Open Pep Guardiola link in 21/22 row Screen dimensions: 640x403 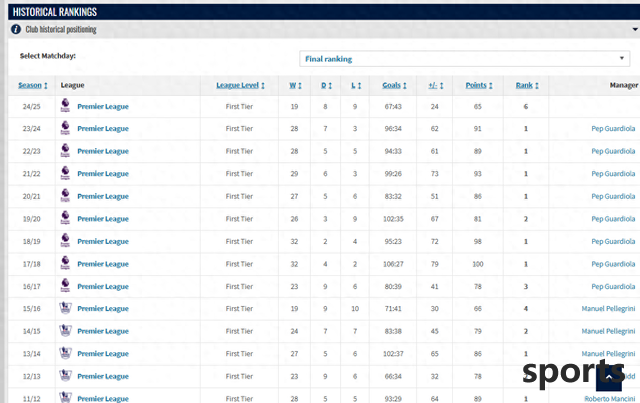(x=613, y=174)
